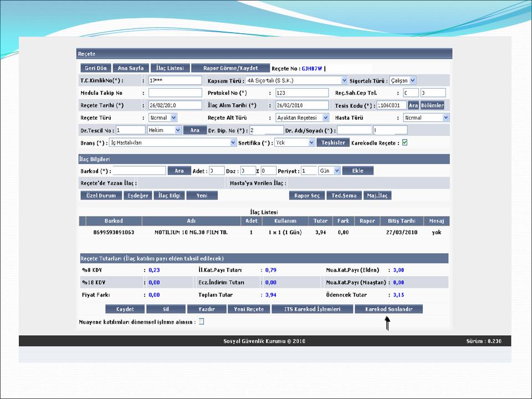Select the Eşdeğer button
This screenshot has height=399, width=532.
[138, 196]
